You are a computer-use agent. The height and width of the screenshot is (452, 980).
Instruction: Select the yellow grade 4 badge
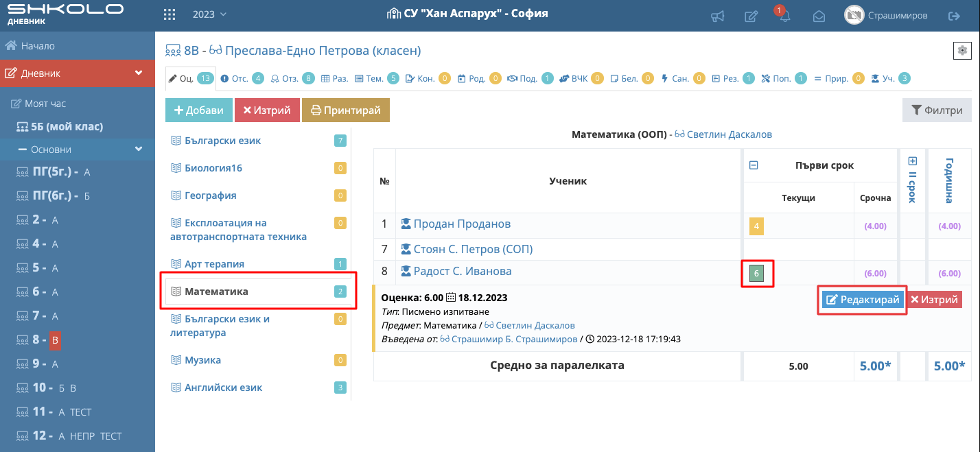[756, 226]
